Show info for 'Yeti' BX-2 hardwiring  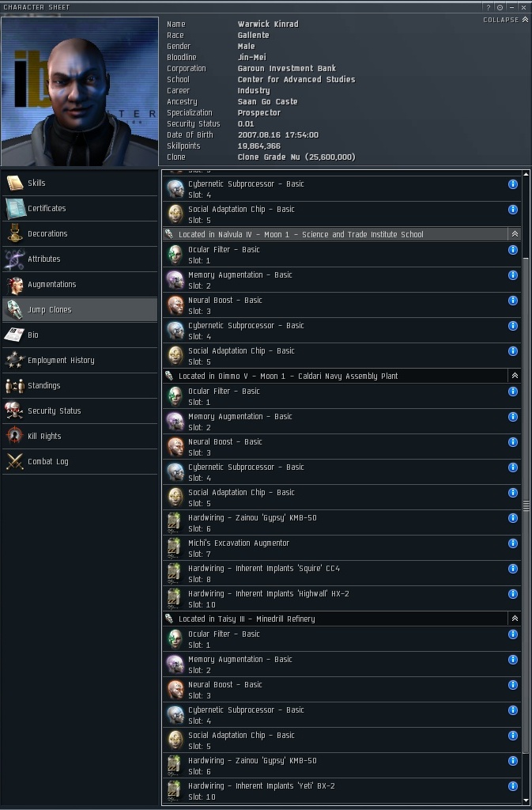click(512, 785)
